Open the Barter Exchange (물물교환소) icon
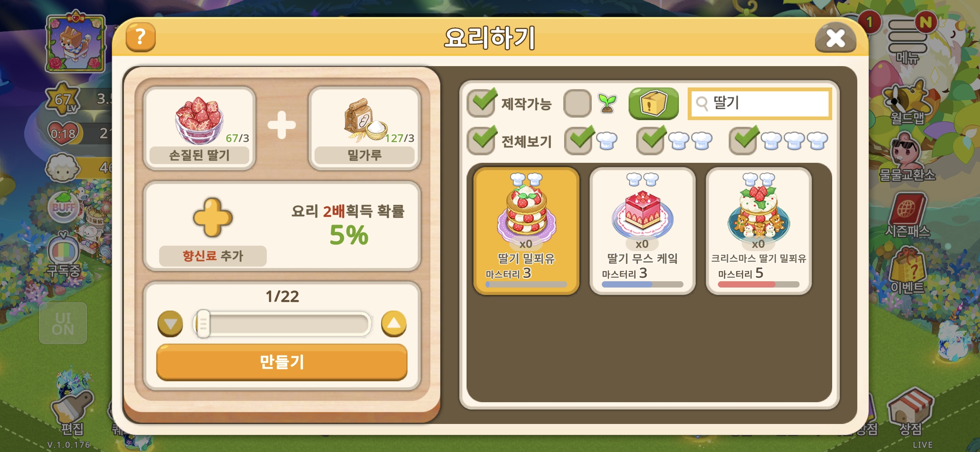 pyautogui.click(x=907, y=159)
